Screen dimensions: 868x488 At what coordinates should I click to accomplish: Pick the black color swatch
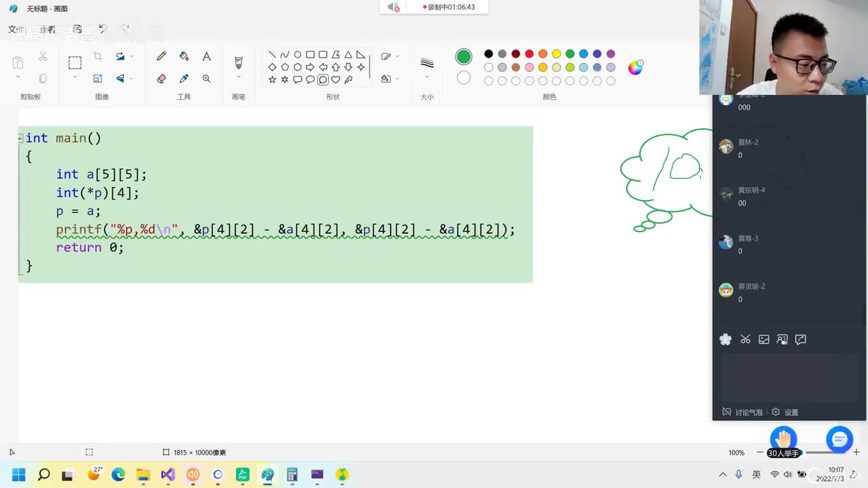pos(488,54)
